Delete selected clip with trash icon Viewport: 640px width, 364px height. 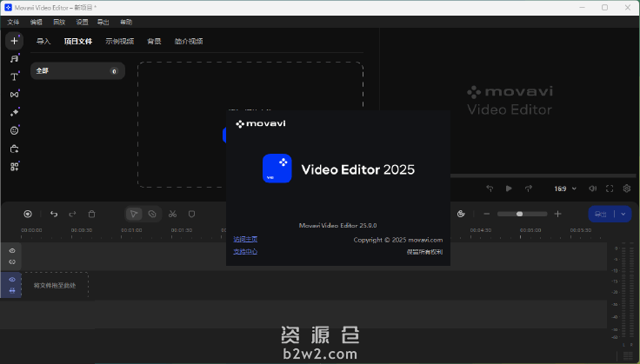[91, 214]
